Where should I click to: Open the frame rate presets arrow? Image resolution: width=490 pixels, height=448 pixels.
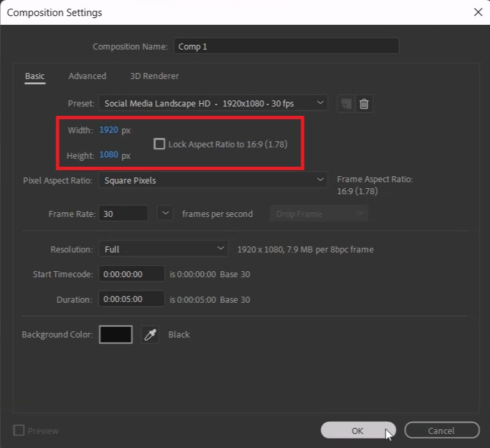click(165, 214)
